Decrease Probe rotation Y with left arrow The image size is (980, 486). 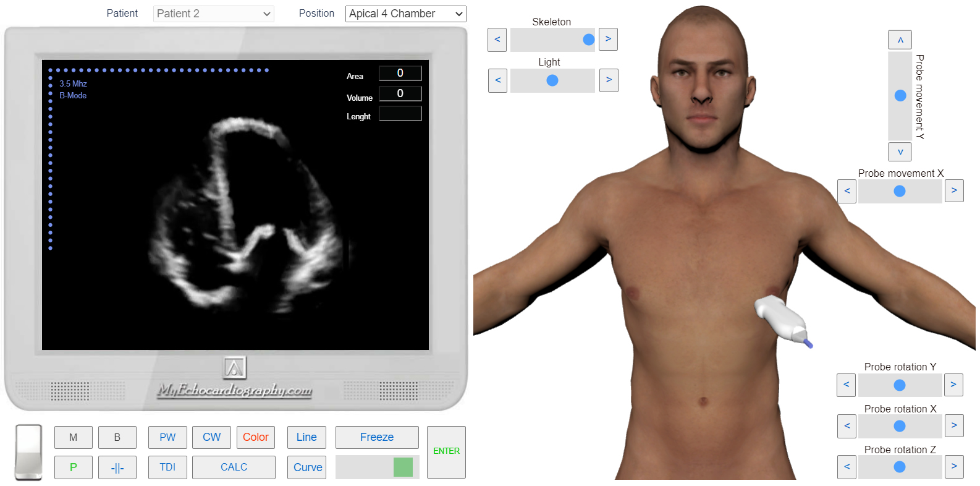click(x=846, y=385)
